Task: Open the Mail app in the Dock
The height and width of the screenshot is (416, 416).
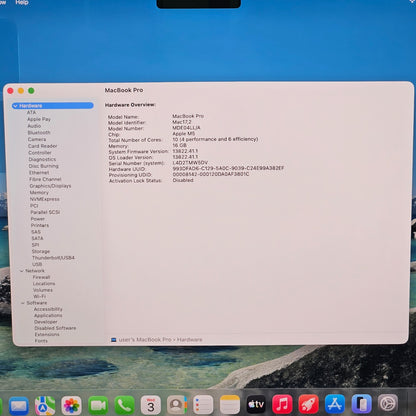Action: (19, 405)
